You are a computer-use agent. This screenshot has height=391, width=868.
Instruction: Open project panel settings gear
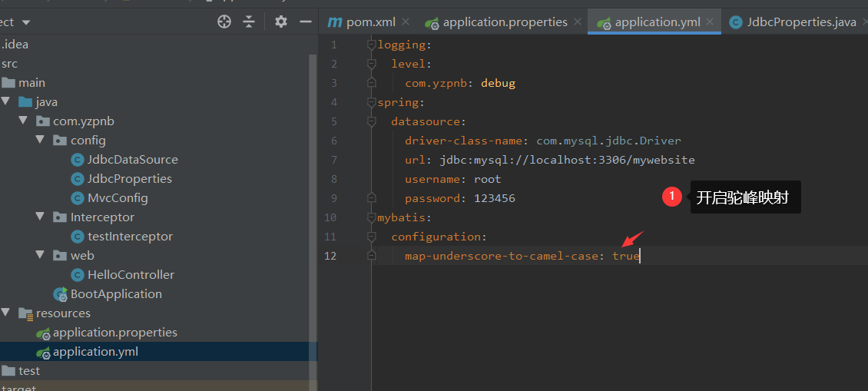pos(281,22)
